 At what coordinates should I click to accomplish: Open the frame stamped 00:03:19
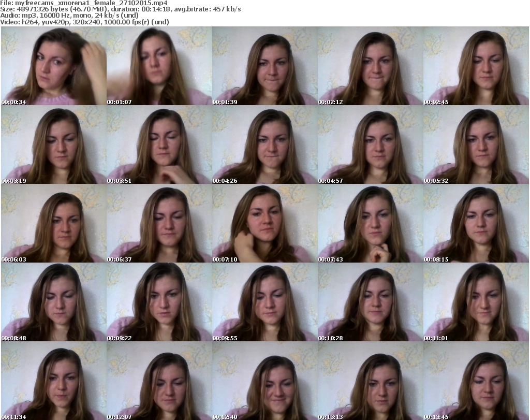(x=54, y=144)
